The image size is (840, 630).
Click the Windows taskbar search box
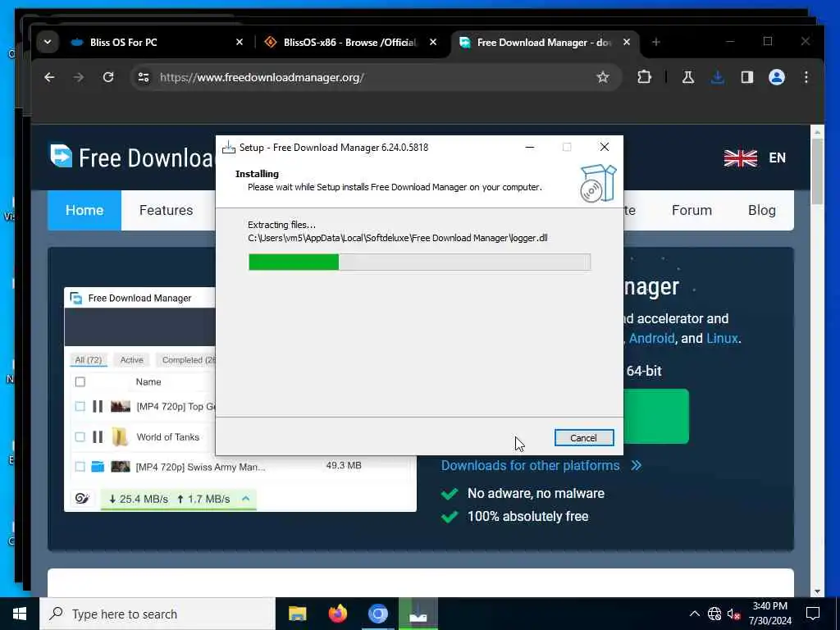coord(157,614)
